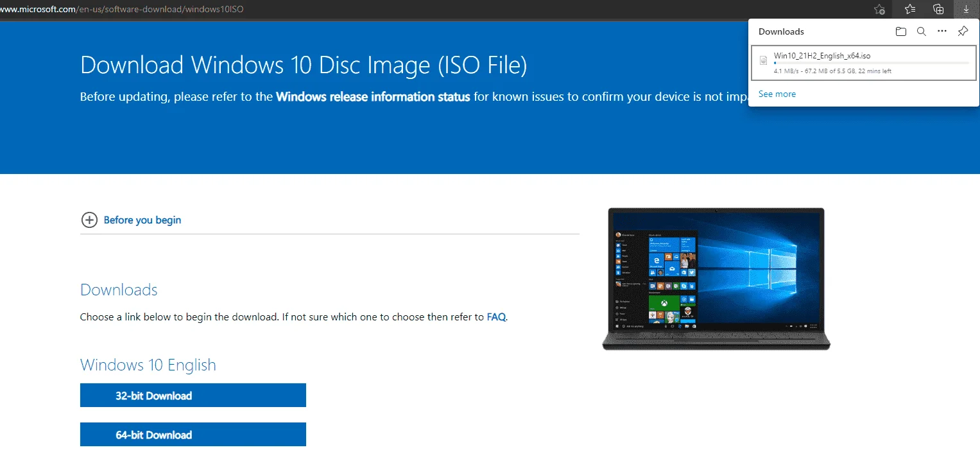
Task: Open more options ellipsis in Downloads panel
Action: [x=942, y=31]
